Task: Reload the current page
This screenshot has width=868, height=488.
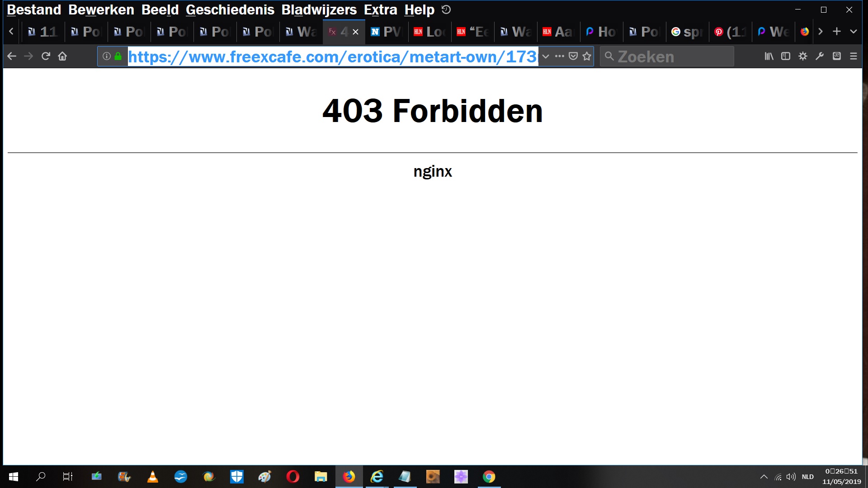Action: point(46,56)
